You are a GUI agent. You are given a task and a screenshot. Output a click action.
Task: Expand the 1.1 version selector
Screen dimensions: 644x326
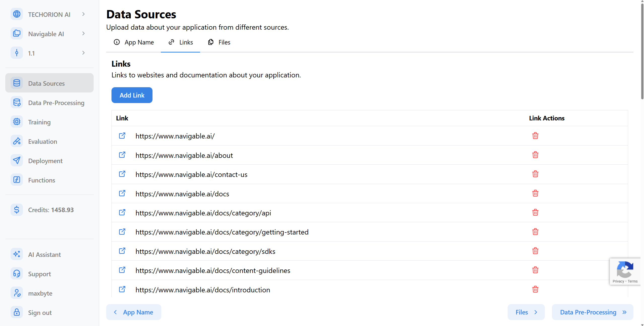point(83,53)
